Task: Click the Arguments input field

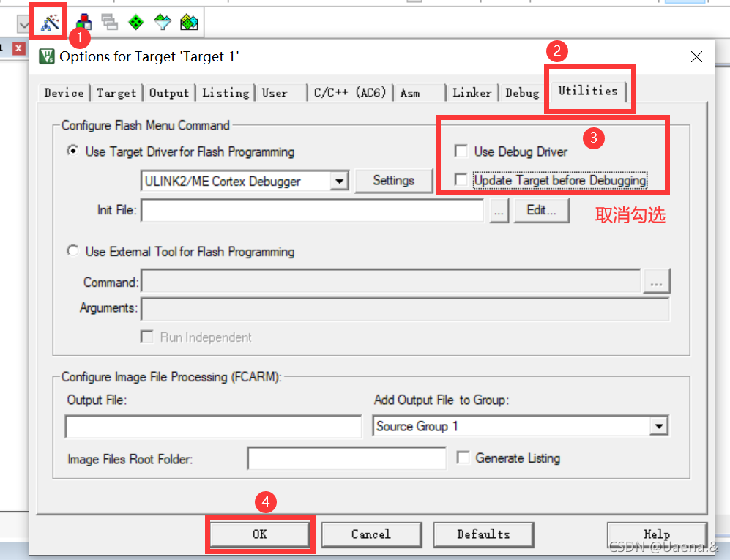Action: click(406, 309)
